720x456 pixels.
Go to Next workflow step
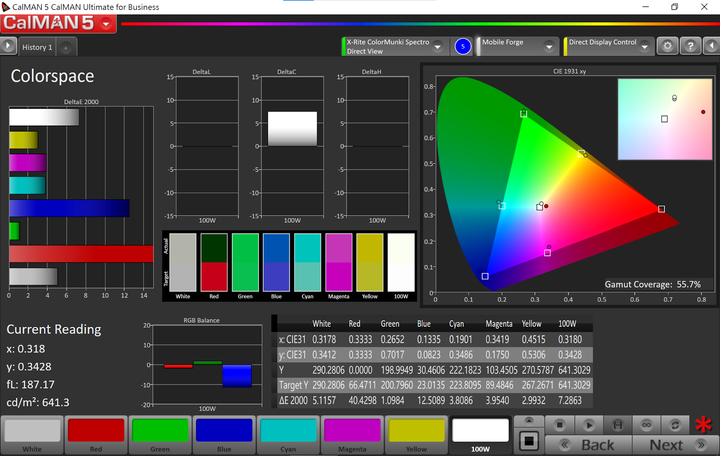pyautogui.click(x=676, y=445)
